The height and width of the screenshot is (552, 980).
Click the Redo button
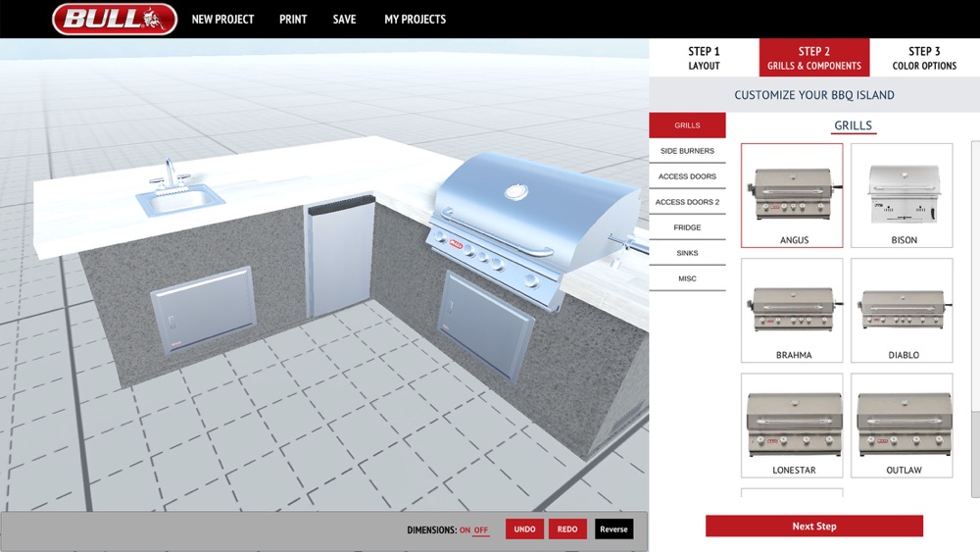pos(567,528)
